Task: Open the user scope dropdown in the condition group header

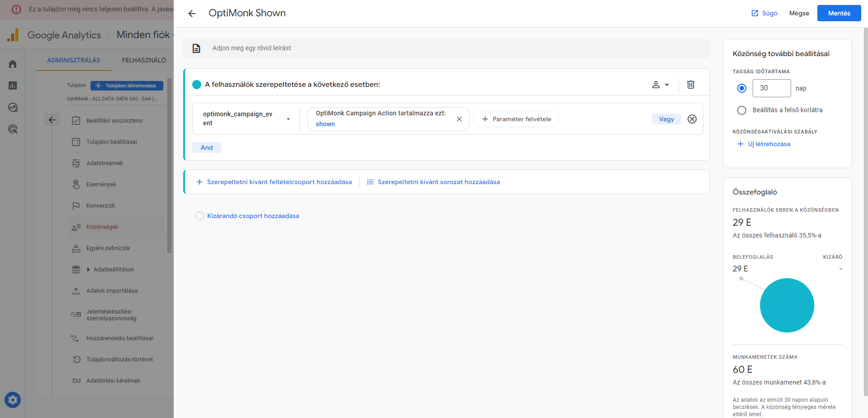Action: point(660,85)
